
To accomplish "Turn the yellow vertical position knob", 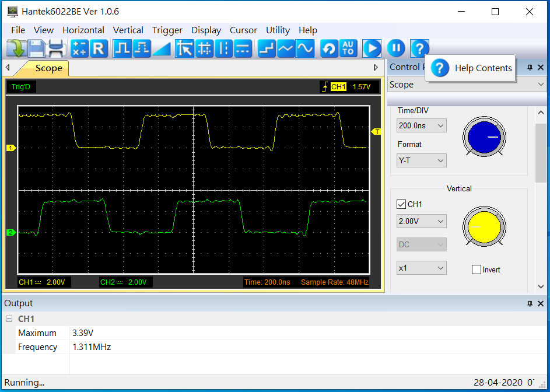I will pyautogui.click(x=484, y=226).
